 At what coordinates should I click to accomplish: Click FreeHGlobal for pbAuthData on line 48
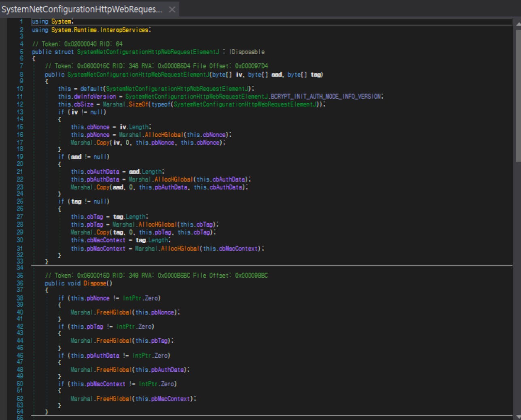[x=114, y=370]
